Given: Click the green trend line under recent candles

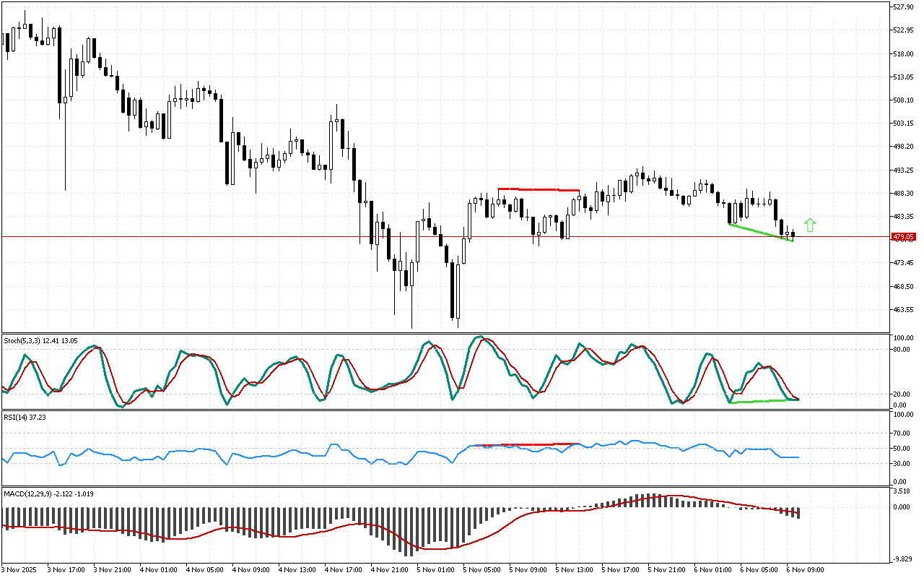Looking at the screenshot, I should 761,233.
